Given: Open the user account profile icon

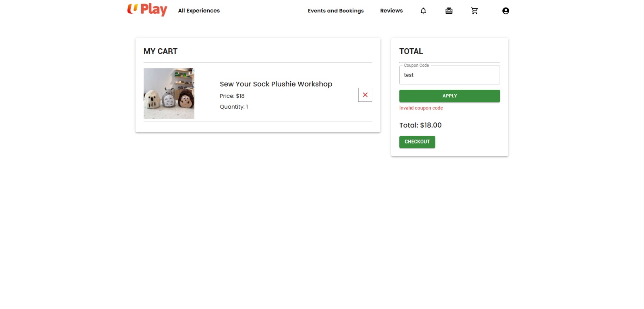Looking at the screenshot, I should [x=506, y=11].
